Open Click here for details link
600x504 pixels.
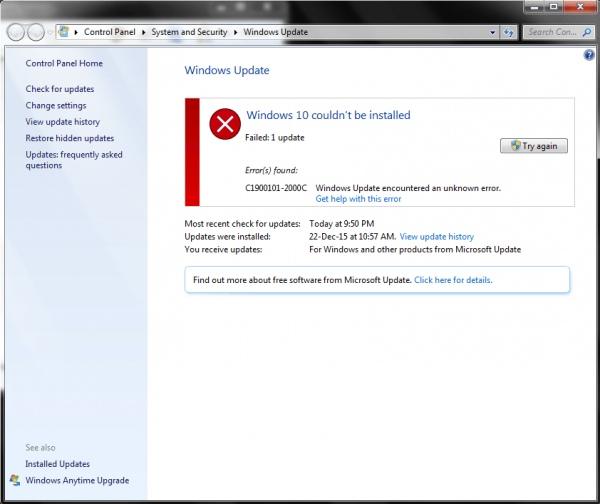[x=453, y=280]
